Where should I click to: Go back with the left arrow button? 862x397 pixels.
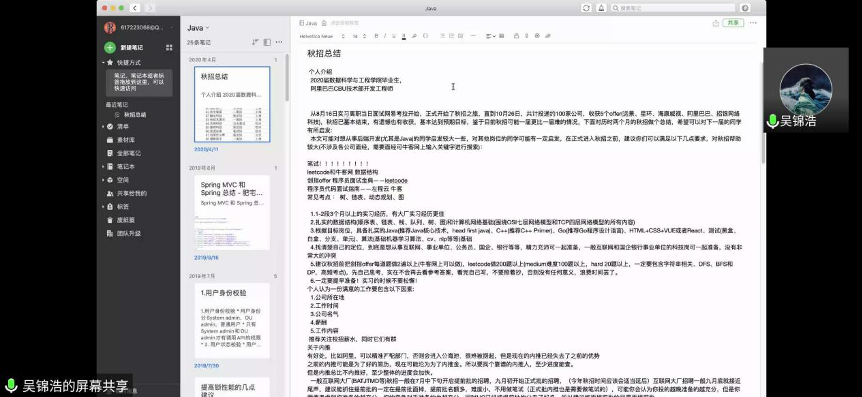[135, 8]
